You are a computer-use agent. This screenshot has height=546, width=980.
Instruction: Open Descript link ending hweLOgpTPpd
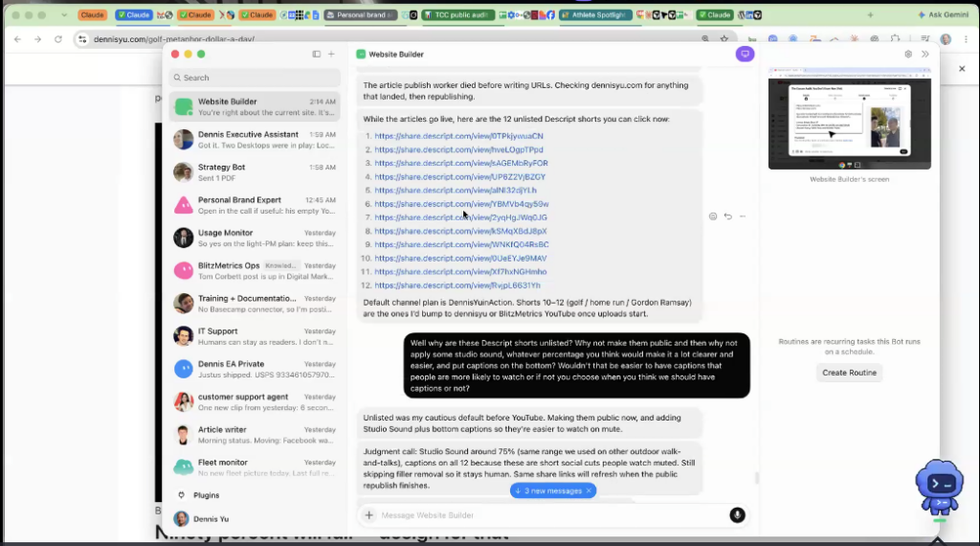(x=458, y=149)
